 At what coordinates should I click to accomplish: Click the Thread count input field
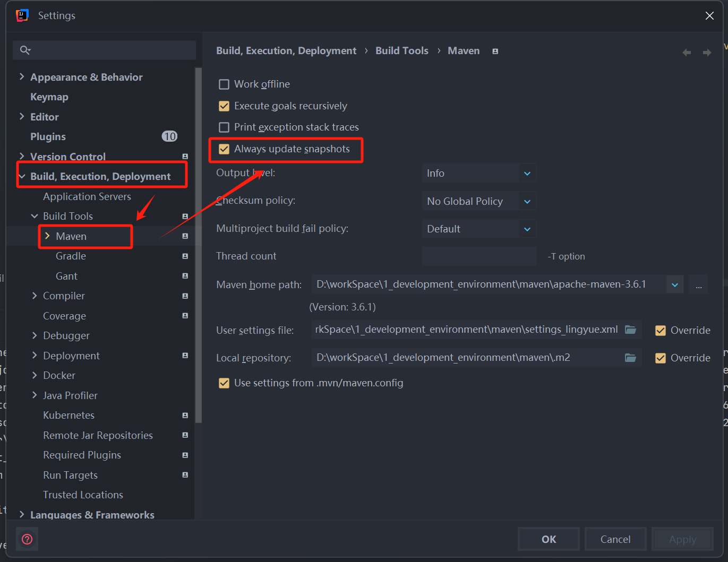478,256
